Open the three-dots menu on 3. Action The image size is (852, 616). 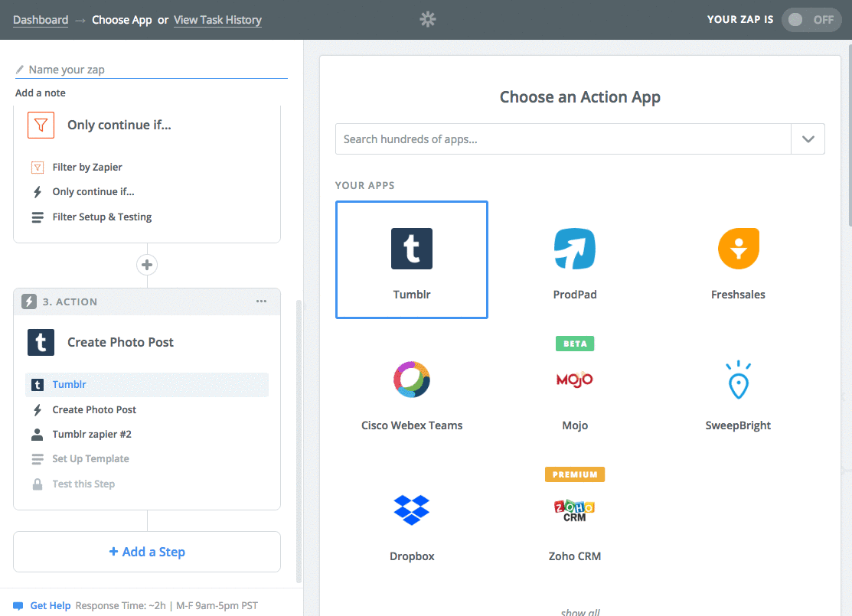261,301
